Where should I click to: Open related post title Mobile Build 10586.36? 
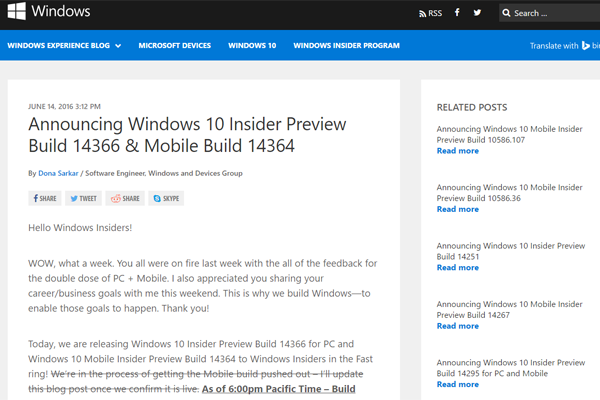pos(509,193)
